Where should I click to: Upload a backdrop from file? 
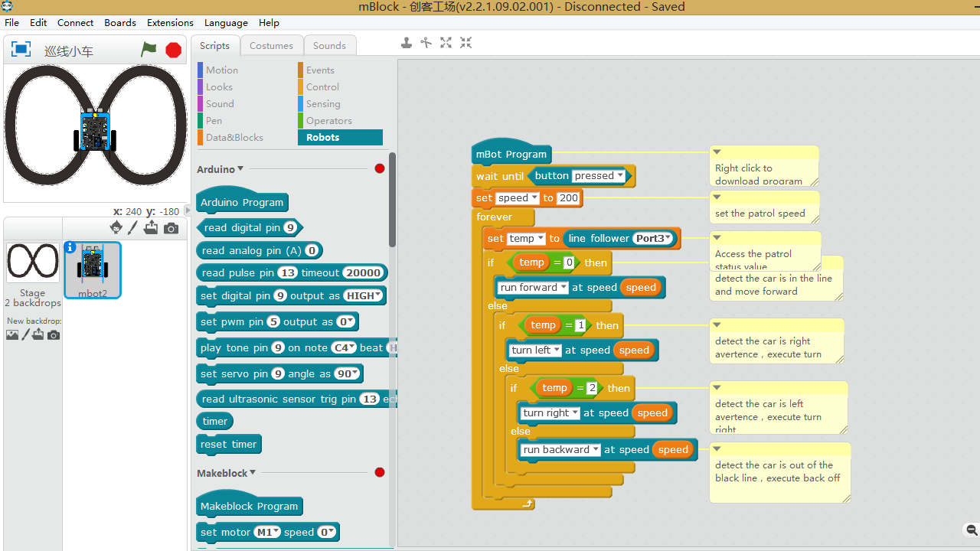tap(39, 334)
